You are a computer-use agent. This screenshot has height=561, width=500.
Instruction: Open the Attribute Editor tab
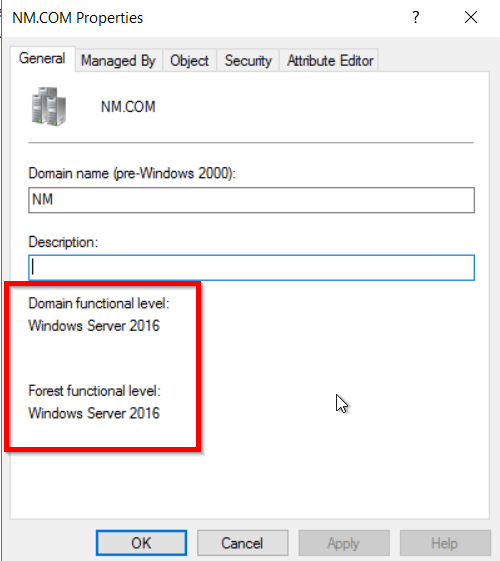330,60
